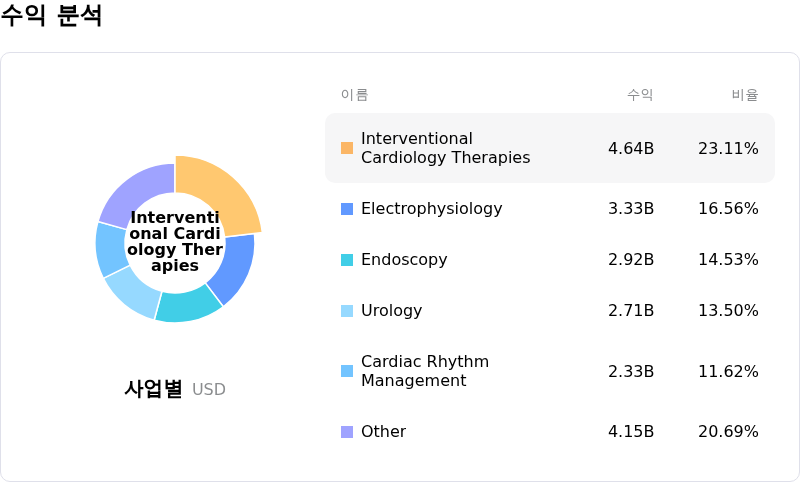The height and width of the screenshot is (482, 800).
Task: Click the purple Other legend square
Action: pos(347,432)
